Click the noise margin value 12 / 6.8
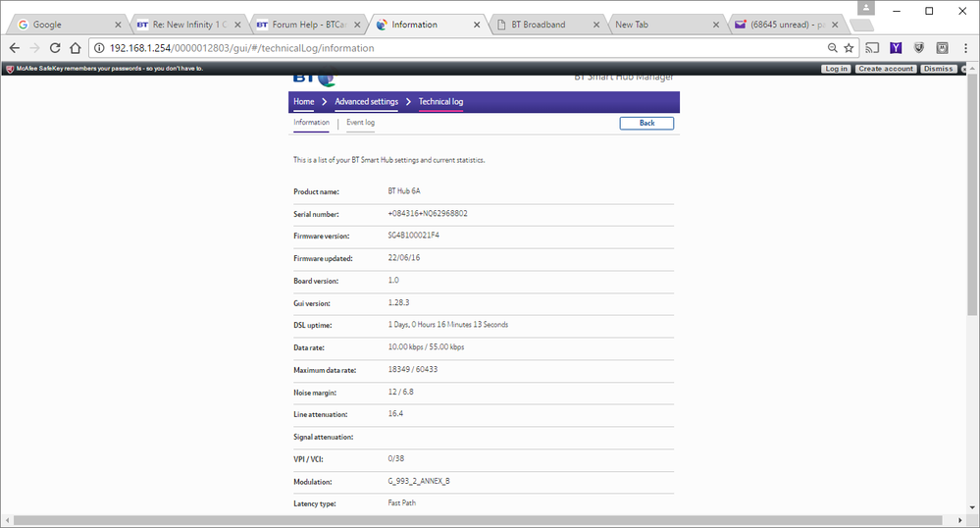The image size is (980, 528). point(400,392)
